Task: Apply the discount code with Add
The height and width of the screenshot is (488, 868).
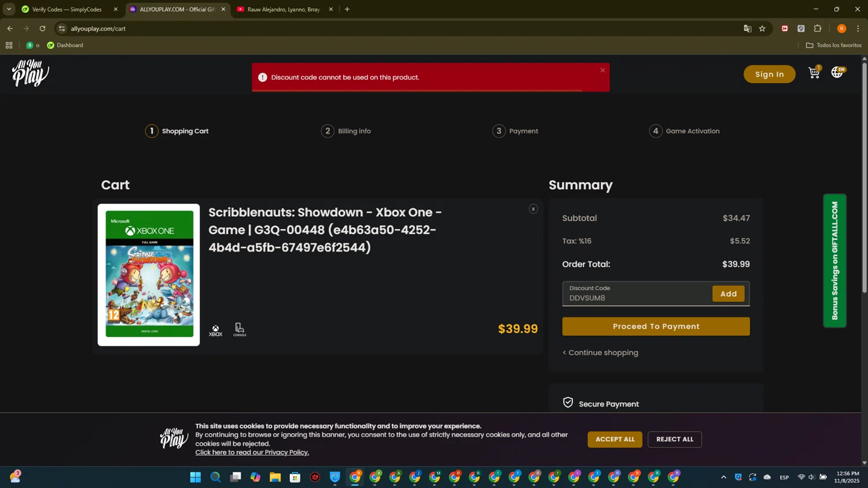Action: 728,294
